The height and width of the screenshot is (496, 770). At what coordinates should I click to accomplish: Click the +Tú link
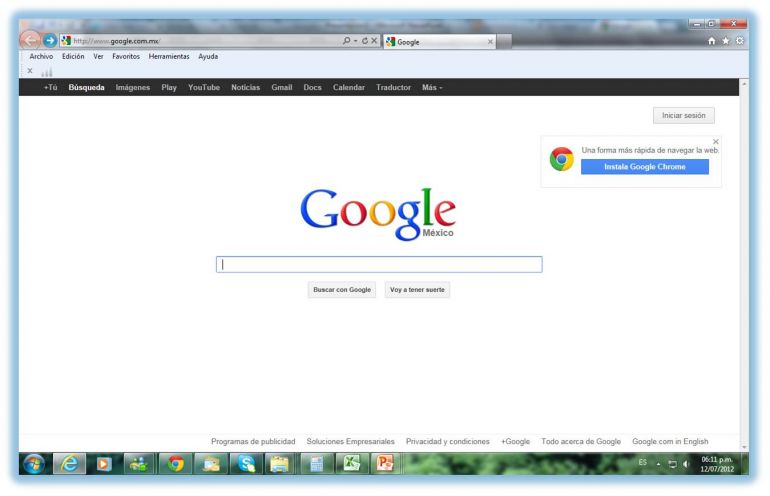(x=51, y=87)
